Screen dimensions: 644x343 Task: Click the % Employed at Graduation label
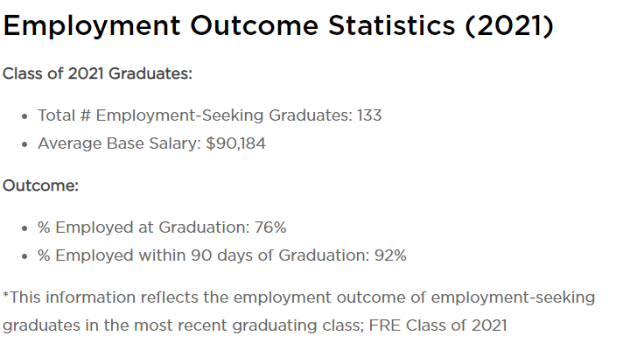[143, 227]
